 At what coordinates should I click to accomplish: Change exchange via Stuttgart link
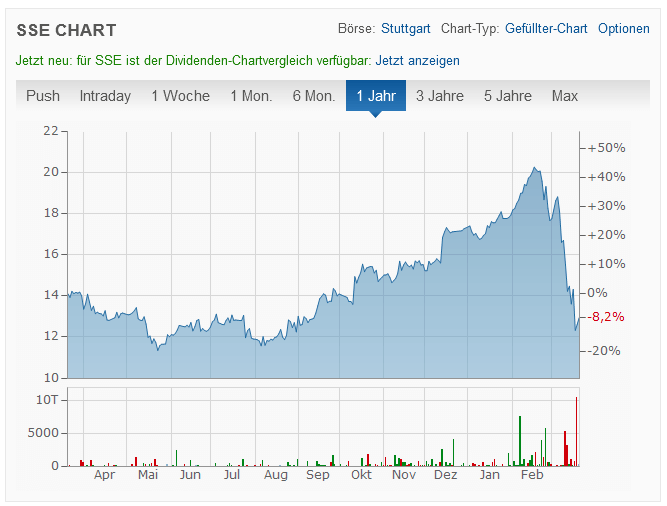(x=405, y=28)
